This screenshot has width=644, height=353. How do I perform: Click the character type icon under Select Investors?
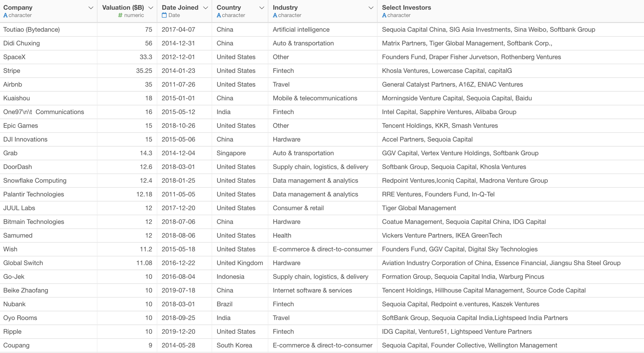point(384,15)
